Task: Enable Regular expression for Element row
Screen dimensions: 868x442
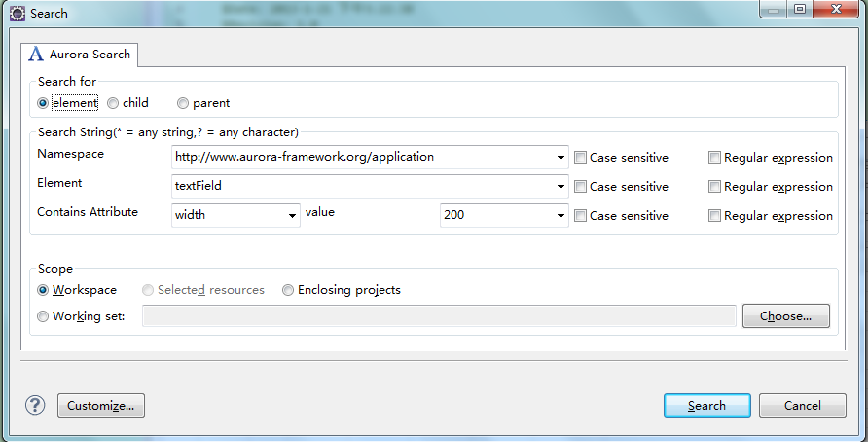Action: 715,187
